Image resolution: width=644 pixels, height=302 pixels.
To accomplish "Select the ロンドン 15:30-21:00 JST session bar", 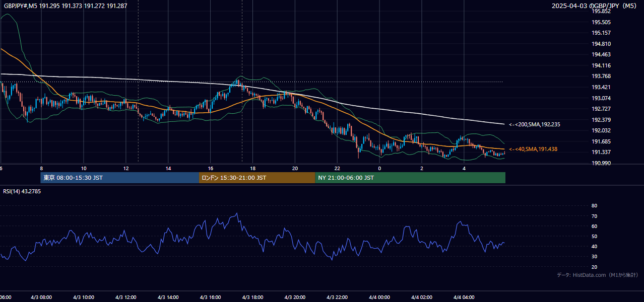I will [x=257, y=178].
